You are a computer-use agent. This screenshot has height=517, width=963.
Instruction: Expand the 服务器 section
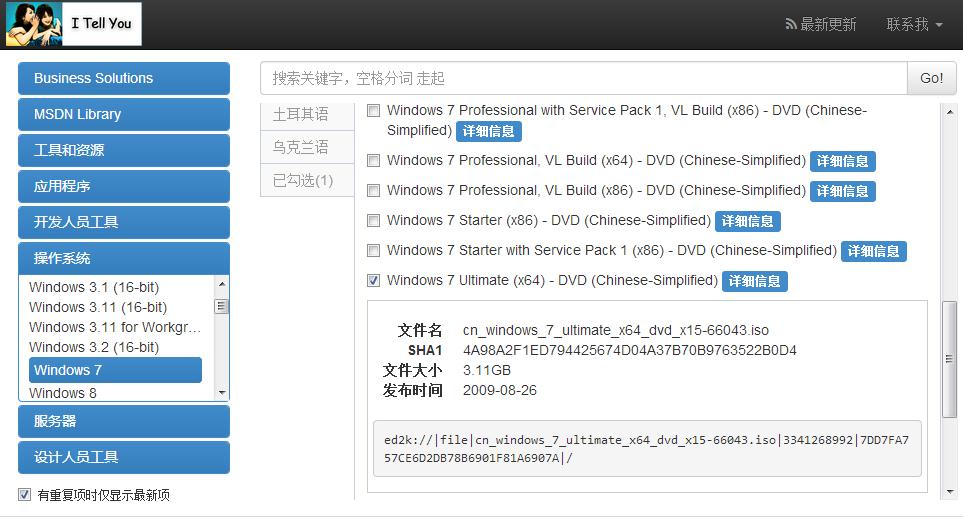click(124, 421)
